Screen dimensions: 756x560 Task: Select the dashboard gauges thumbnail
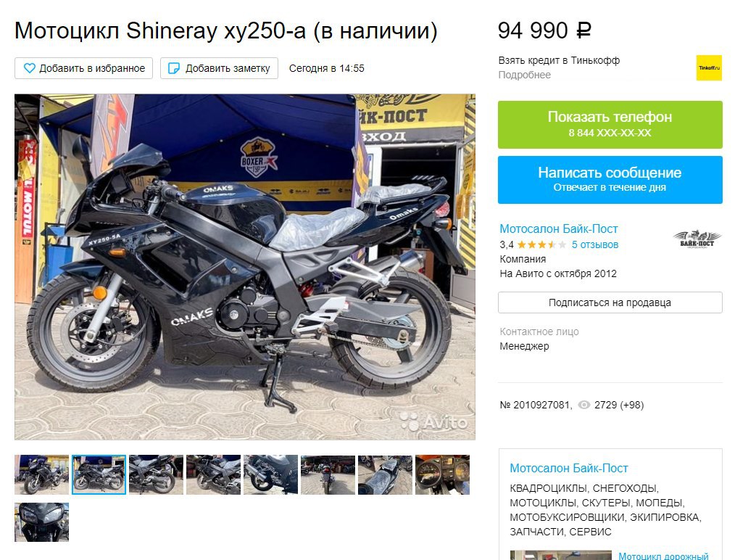(x=442, y=474)
